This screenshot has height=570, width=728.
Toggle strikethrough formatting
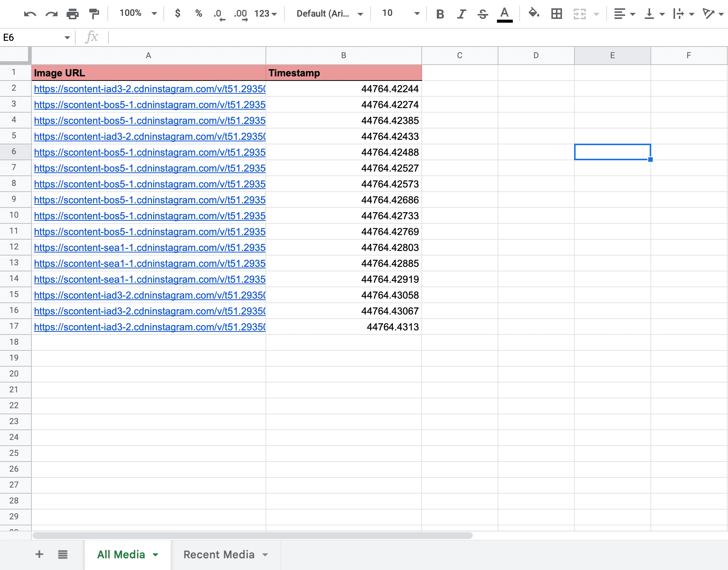[x=483, y=14]
